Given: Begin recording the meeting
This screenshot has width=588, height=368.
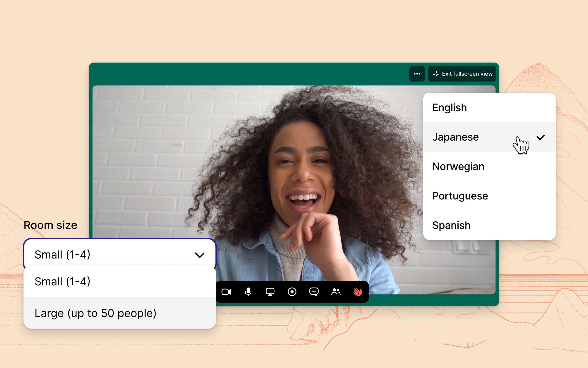Looking at the screenshot, I should coord(292,292).
